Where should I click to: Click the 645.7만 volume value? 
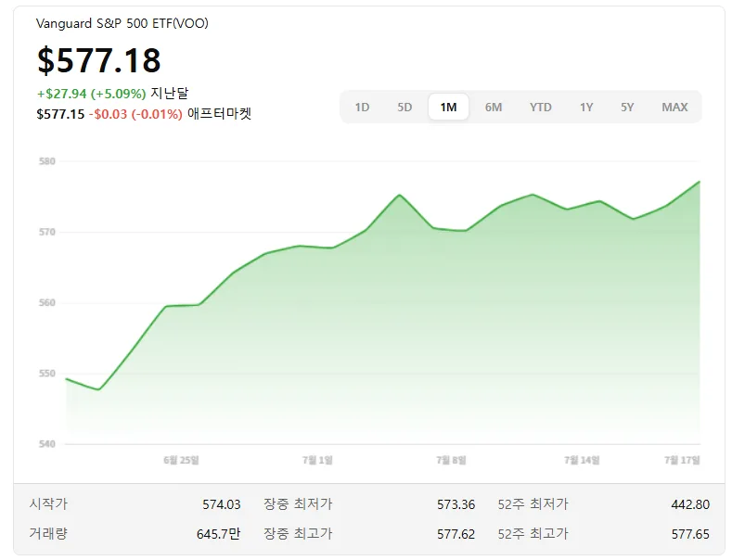pos(218,534)
